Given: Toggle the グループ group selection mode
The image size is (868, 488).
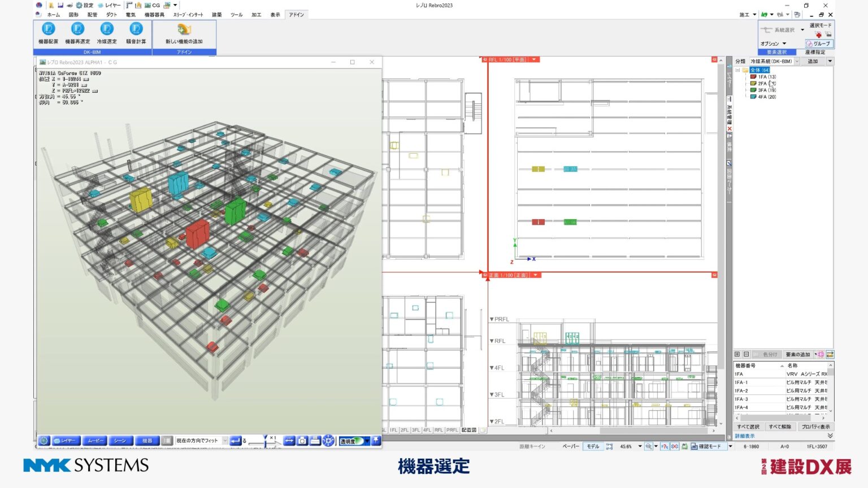Looking at the screenshot, I should tap(818, 43).
